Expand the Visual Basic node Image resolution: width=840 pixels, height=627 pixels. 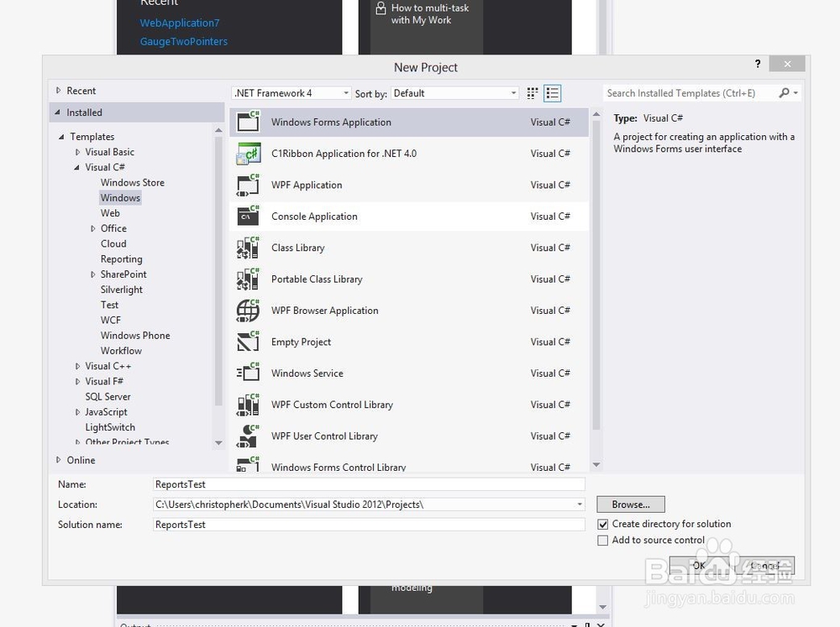pos(77,152)
